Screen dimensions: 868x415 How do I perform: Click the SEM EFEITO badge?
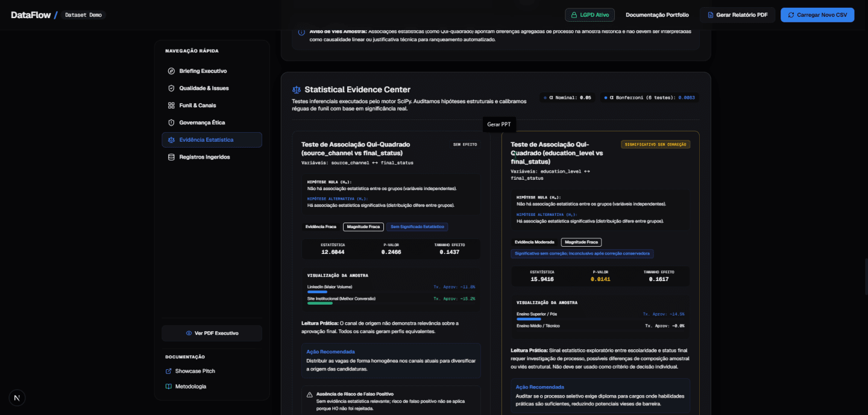pos(465,144)
